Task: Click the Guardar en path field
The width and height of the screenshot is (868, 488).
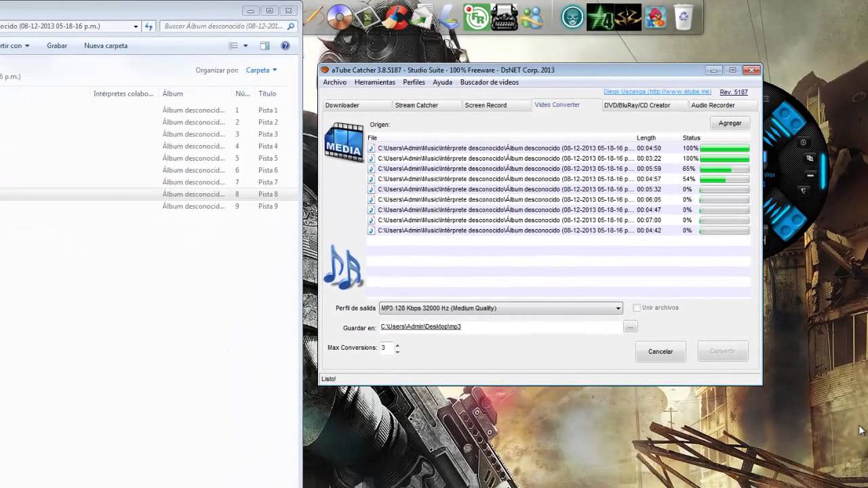Action: click(x=500, y=327)
